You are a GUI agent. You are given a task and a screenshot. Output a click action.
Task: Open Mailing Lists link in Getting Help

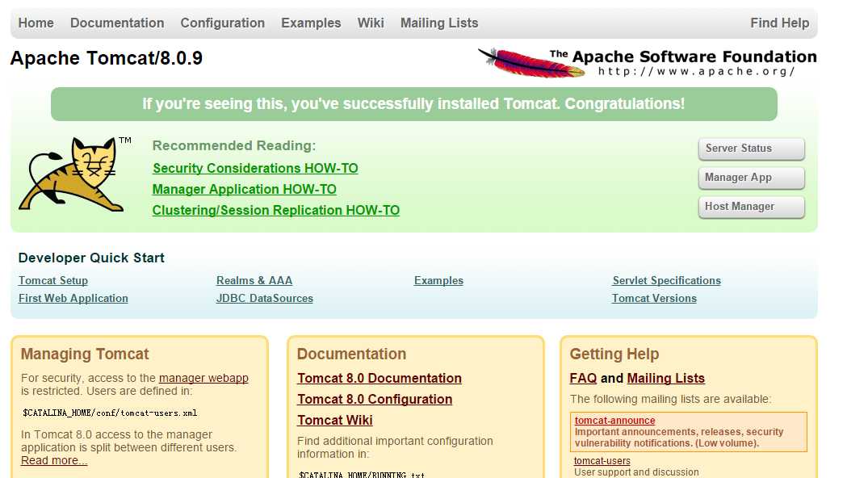pyautogui.click(x=666, y=379)
